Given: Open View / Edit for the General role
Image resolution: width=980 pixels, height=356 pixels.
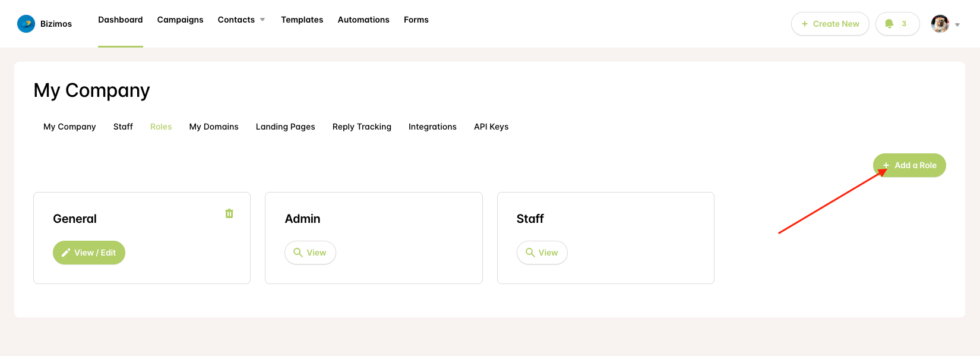Looking at the screenshot, I should coord(89,253).
